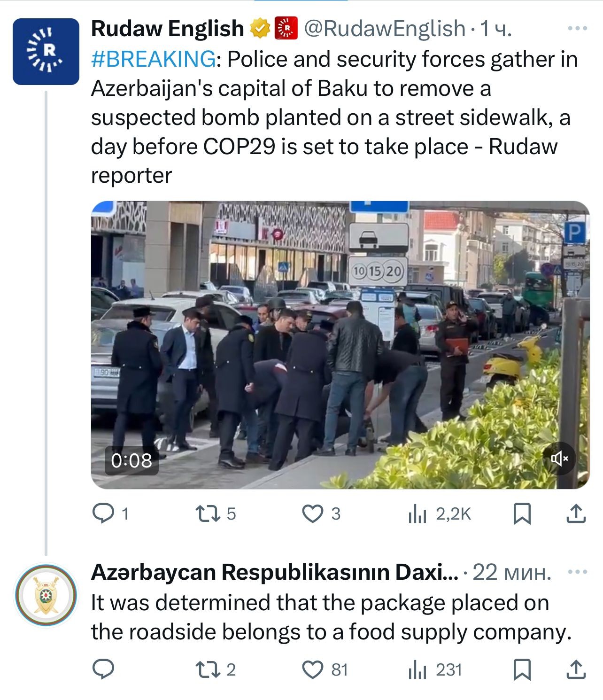The height and width of the screenshot is (700, 603).
Task: Open @RudawEnglish handle link
Action: 385,29
